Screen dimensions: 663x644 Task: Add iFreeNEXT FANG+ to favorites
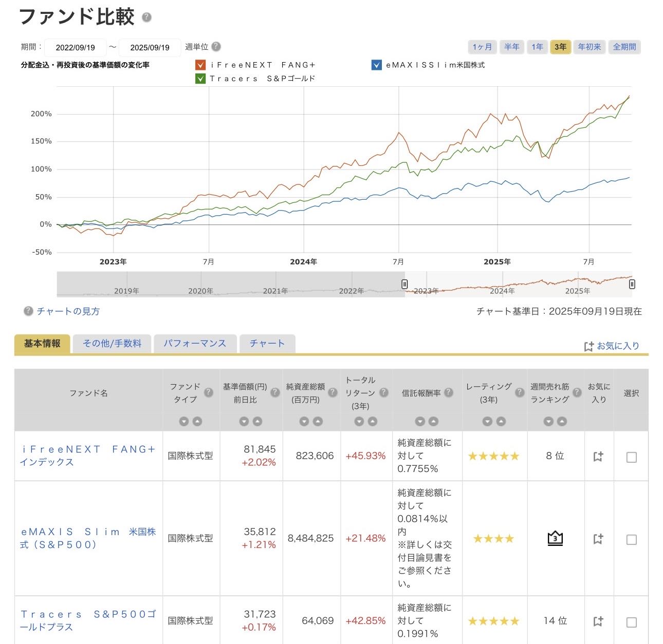click(x=598, y=457)
